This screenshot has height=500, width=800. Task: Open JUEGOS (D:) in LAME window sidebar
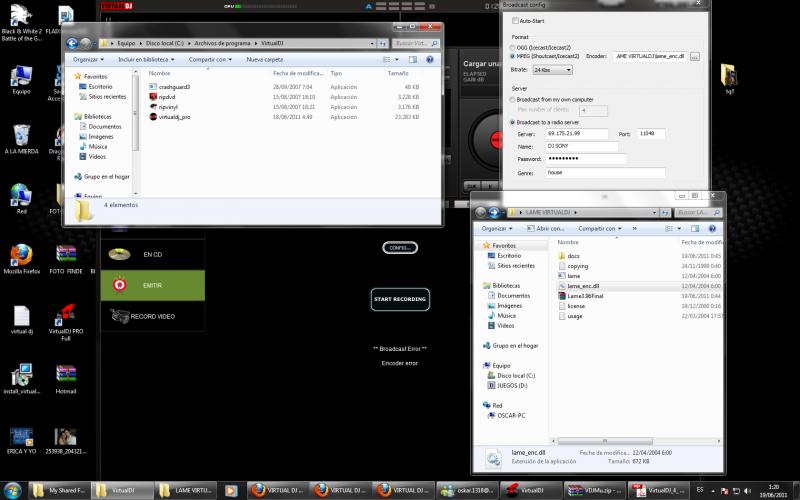point(512,386)
